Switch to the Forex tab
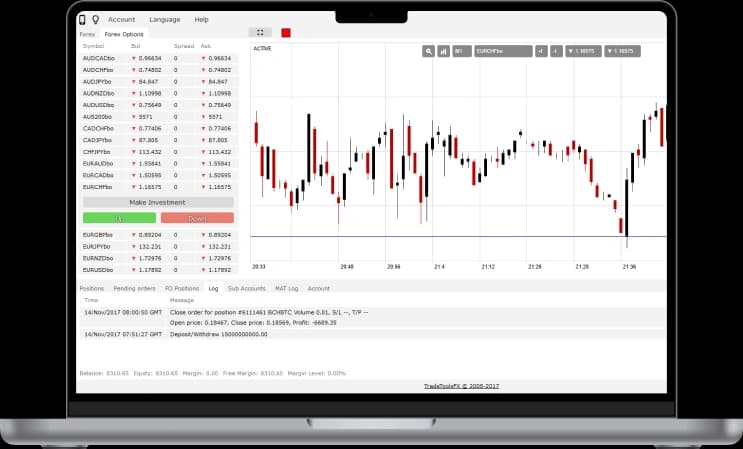The height and width of the screenshot is (449, 743). tap(88, 34)
